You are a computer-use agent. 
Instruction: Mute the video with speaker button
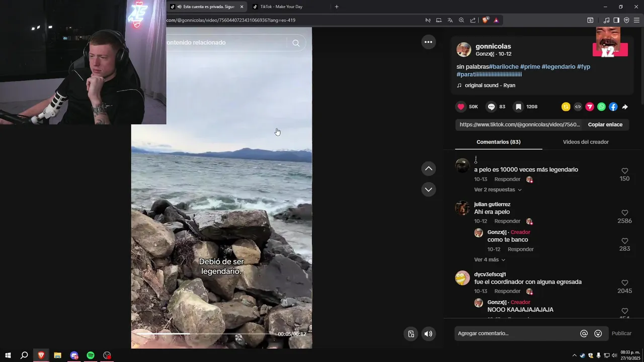pyautogui.click(x=428, y=334)
